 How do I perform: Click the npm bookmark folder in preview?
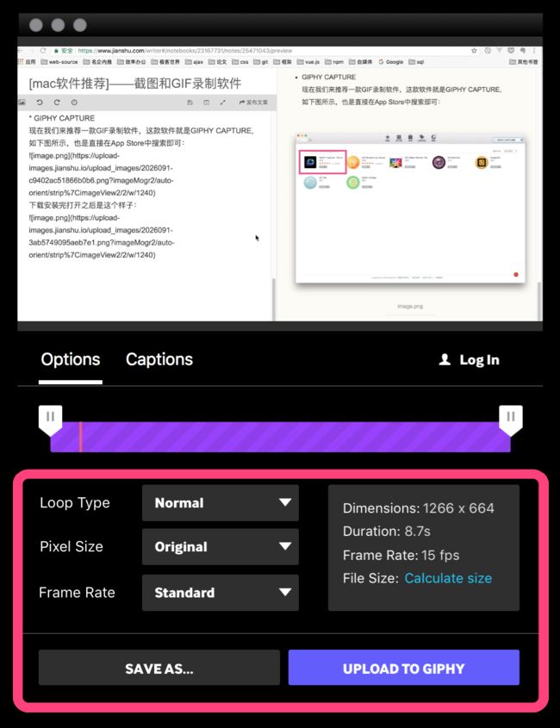point(334,62)
